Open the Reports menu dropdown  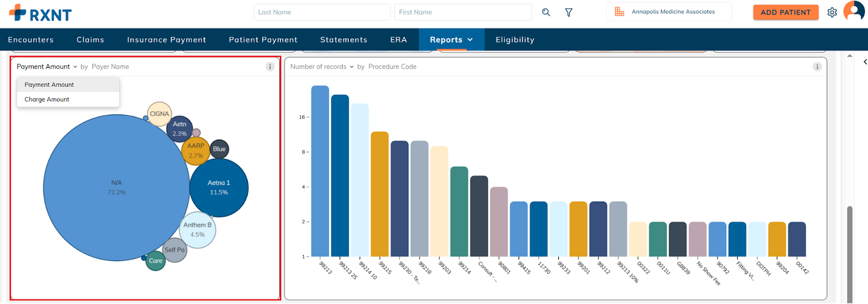[451, 40]
